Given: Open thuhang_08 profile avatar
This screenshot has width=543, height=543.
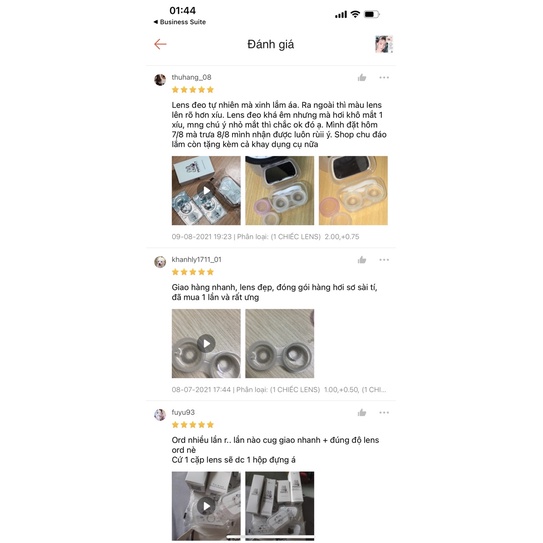Looking at the screenshot, I should (160, 80).
